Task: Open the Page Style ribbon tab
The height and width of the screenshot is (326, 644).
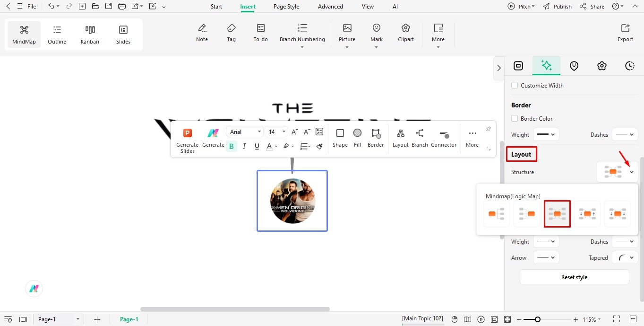Action: 286,7
